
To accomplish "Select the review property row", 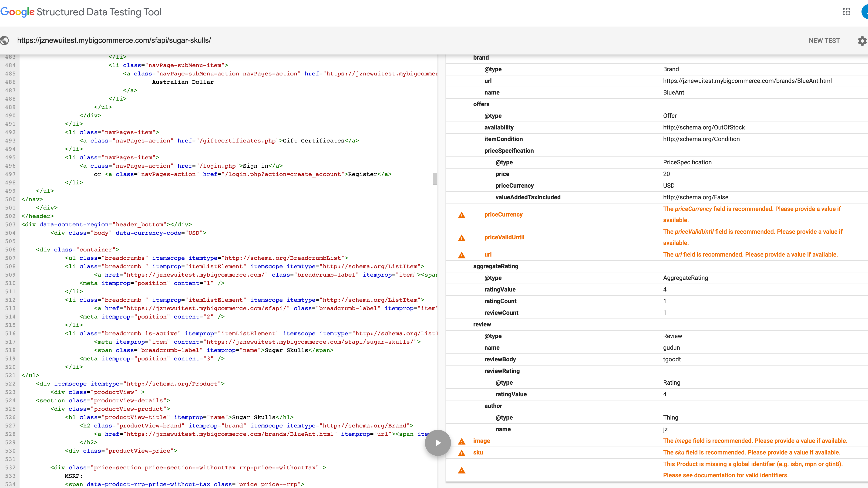I will click(x=657, y=324).
